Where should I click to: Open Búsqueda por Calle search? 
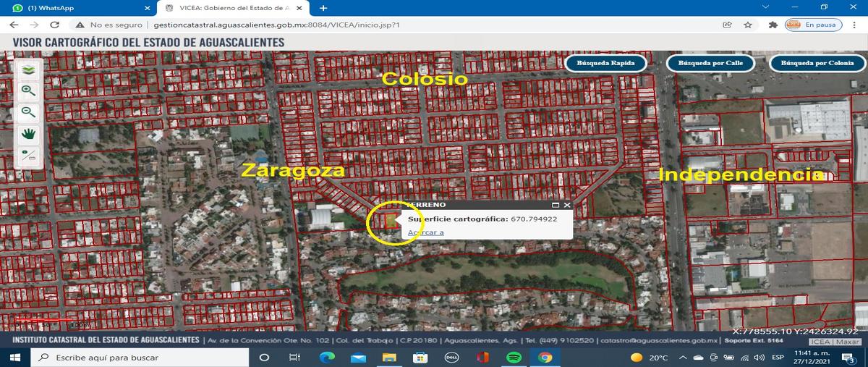coord(710,63)
